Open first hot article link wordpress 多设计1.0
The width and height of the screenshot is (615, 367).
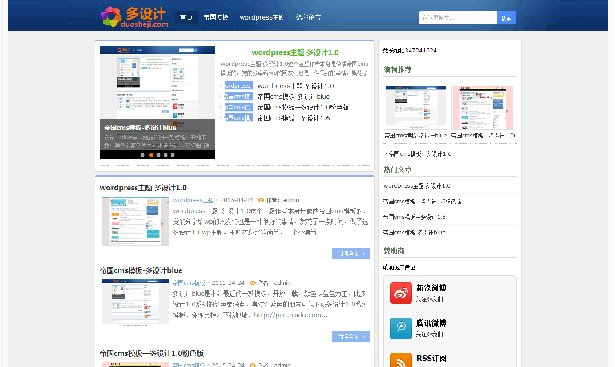[417, 185]
